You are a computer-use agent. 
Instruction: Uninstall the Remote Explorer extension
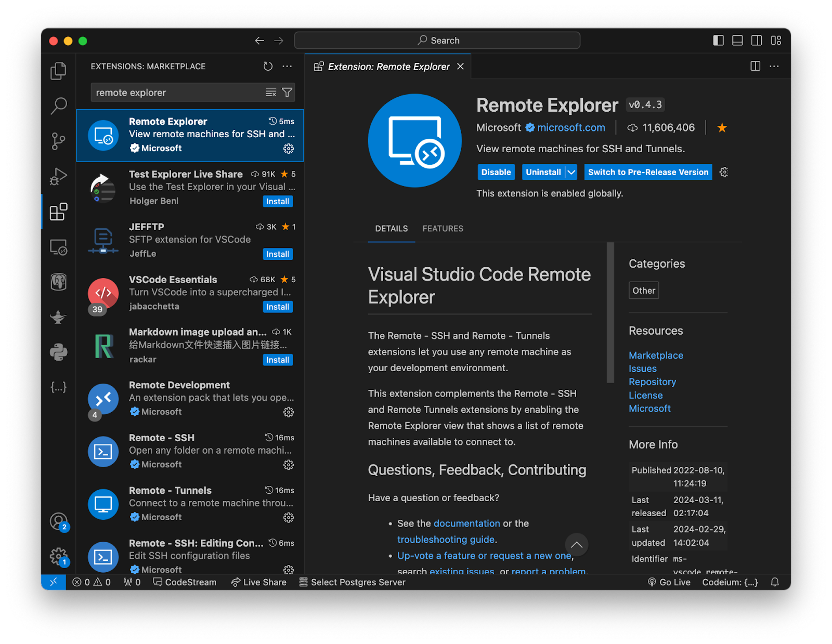tap(543, 172)
